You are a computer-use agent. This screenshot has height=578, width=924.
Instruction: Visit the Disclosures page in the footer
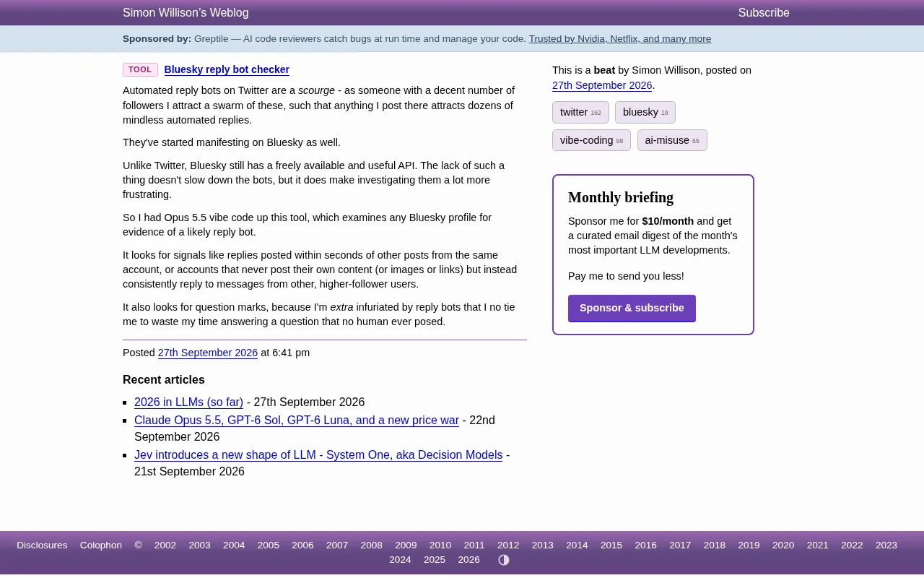42,545
